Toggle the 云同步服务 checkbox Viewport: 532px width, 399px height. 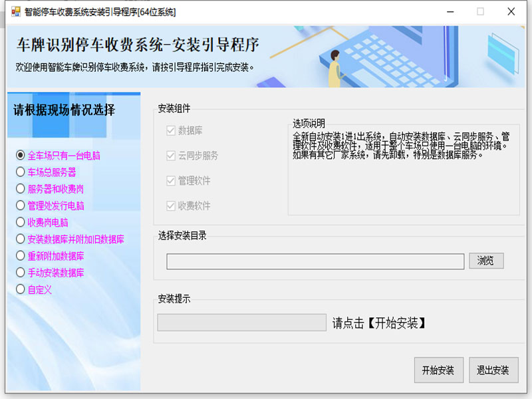coord(171,156)
